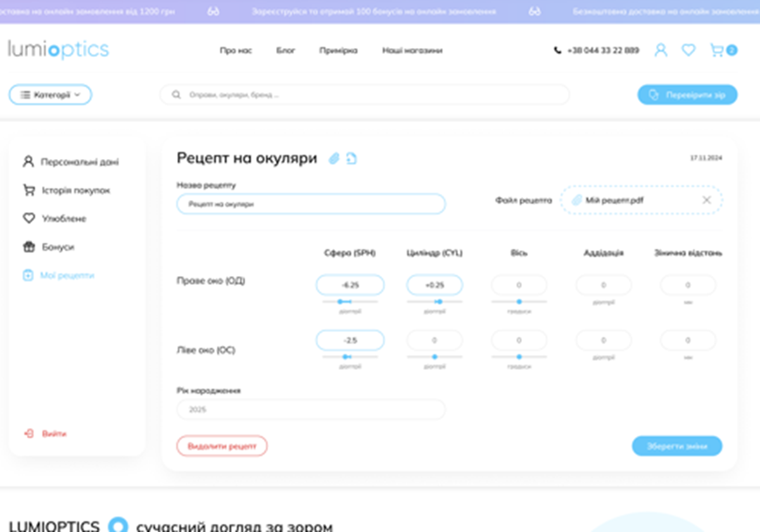Click right eye sphere value -6.25
760x532 pixels.
click(x=350, y=285)
